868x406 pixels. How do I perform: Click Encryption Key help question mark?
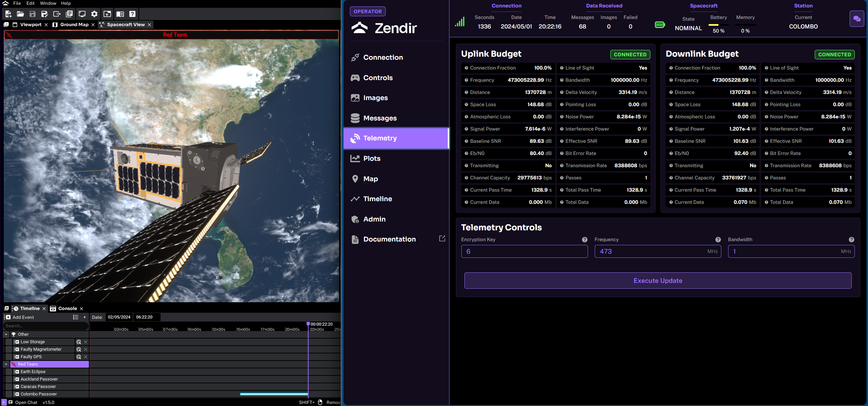pyautogui.click(x=585, y=240)
